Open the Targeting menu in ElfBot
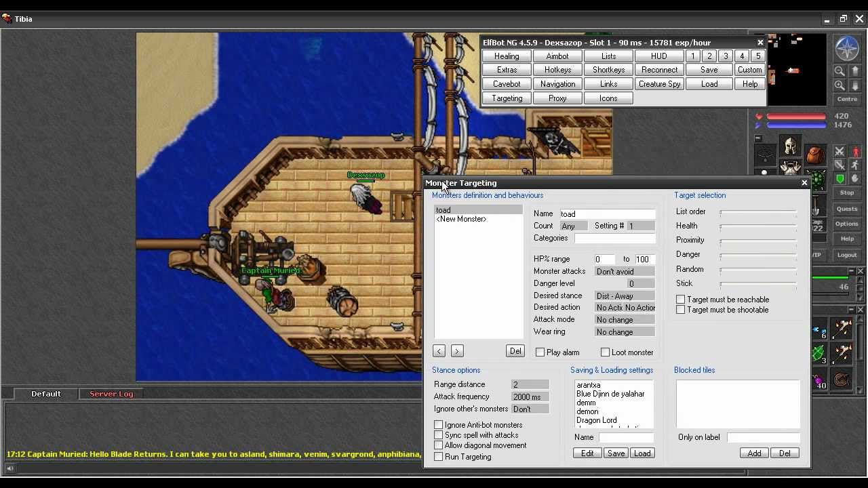The height and width of the screenshot is (488, 868). 507,98
